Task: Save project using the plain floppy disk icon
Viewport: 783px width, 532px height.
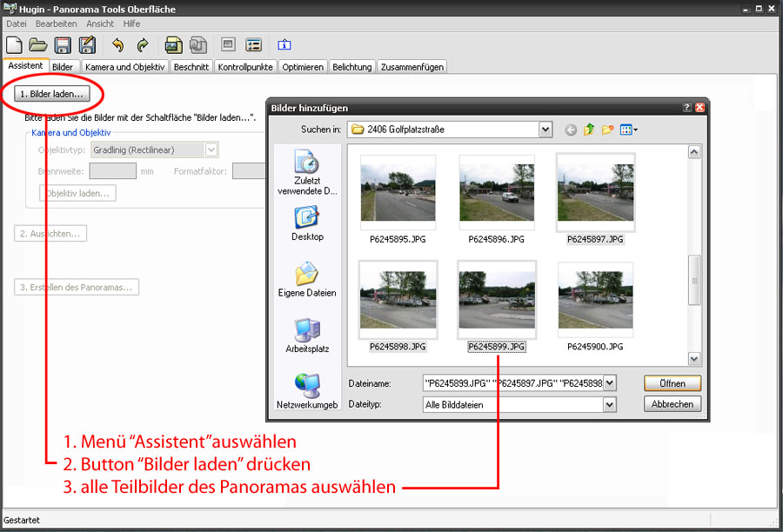Action: (63, 45)
